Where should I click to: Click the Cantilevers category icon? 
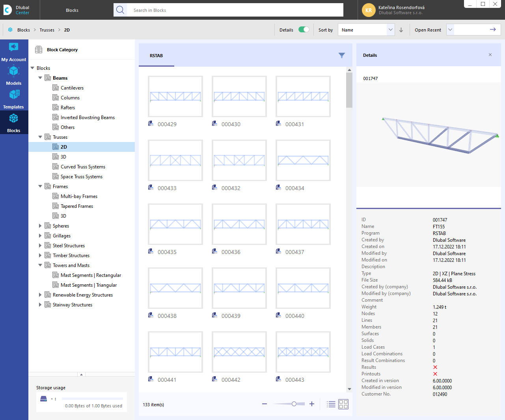click(x=56, y=88)
